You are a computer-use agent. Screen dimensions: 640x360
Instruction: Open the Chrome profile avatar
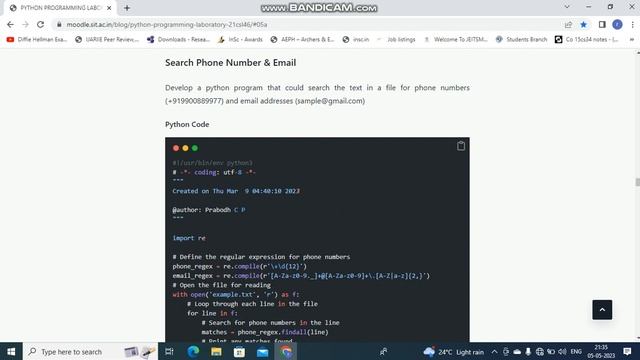[x=617, y=24]
